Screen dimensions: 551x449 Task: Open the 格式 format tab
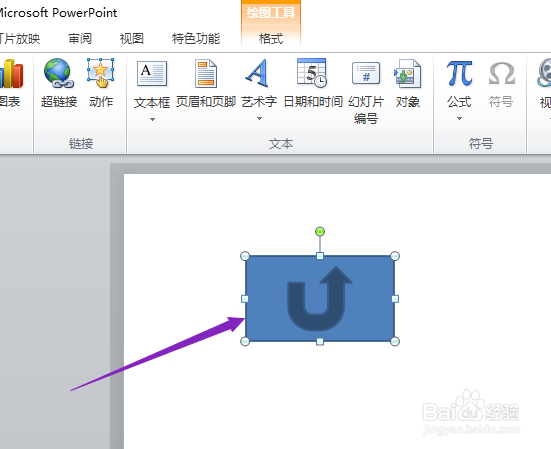[271, 38]
